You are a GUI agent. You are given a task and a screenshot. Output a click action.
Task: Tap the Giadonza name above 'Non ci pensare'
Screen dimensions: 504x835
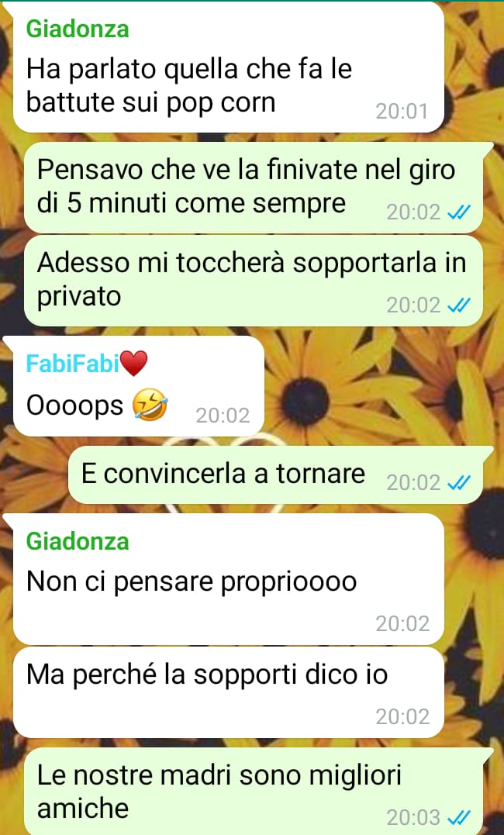point(78,542)
